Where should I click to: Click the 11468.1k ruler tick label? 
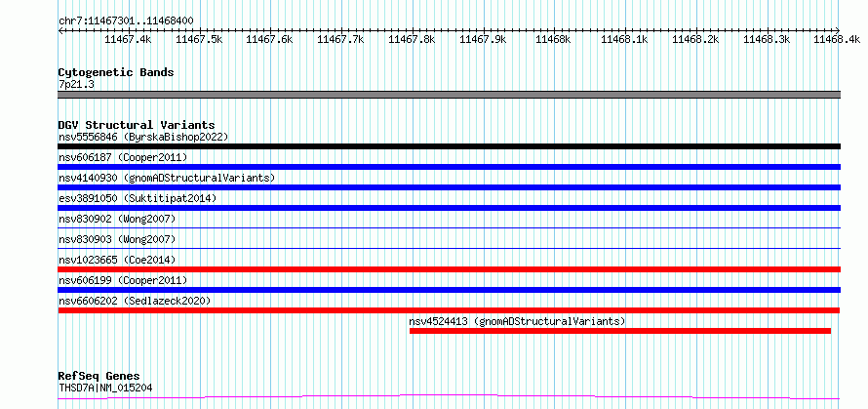pos(624,39)
